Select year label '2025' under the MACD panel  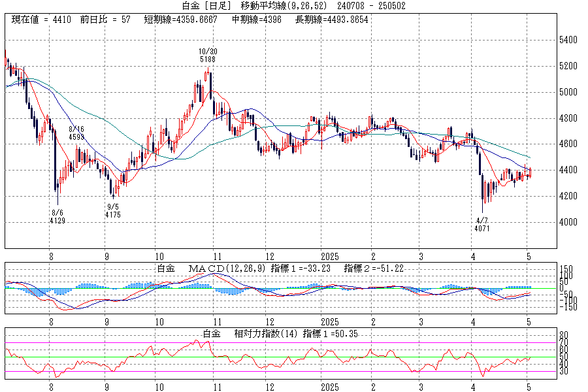(x=330, y=322)
